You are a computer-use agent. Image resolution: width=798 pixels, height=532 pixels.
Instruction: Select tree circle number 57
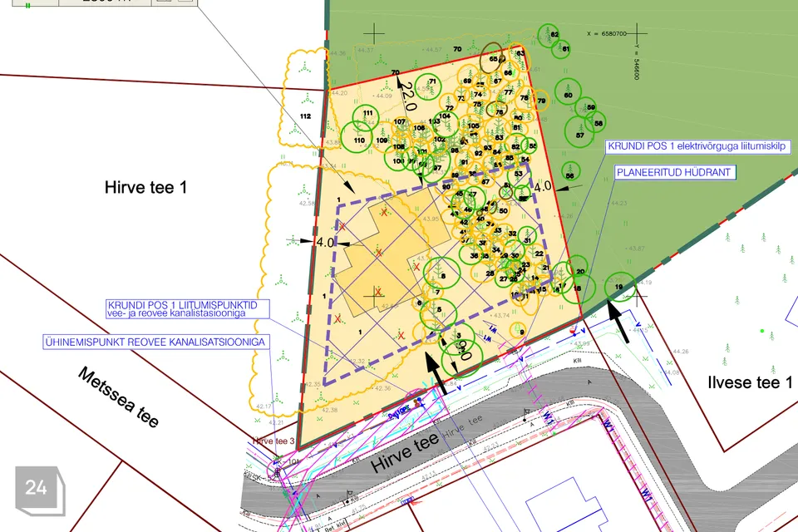click(579, 132)
